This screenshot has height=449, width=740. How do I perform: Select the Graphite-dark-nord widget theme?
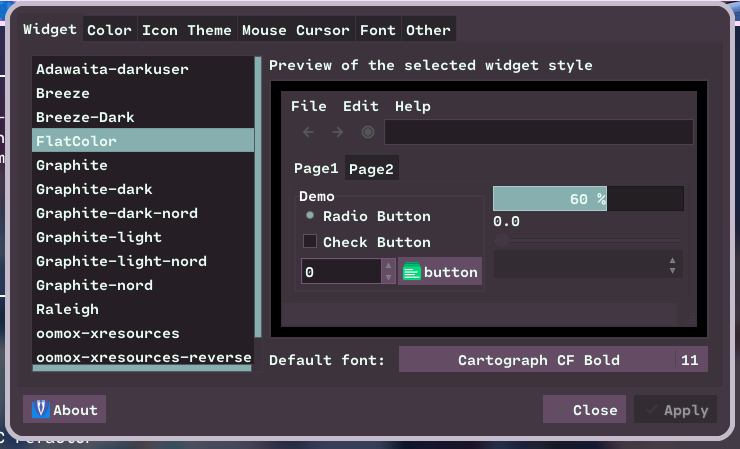coord(143,213)
